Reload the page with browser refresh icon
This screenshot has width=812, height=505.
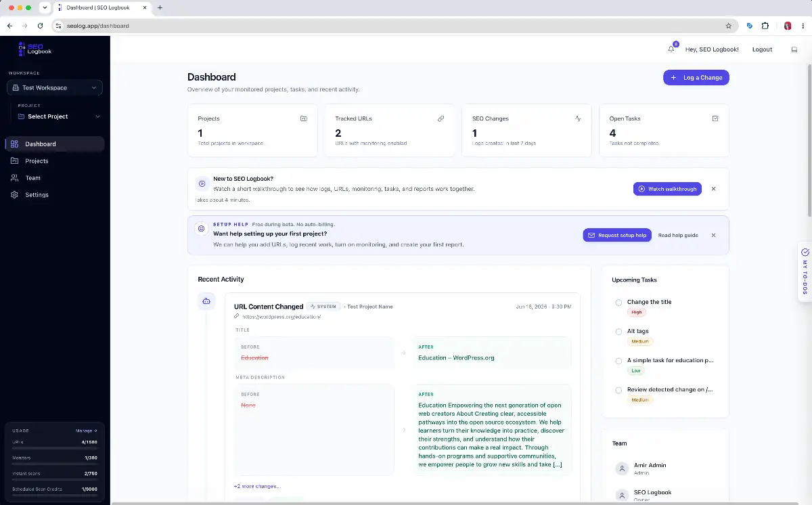point(41,26)
